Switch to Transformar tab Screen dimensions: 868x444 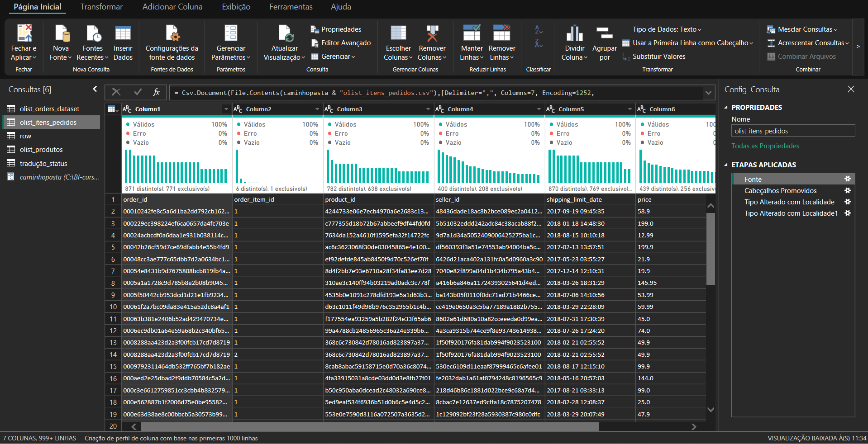(101, 7)
